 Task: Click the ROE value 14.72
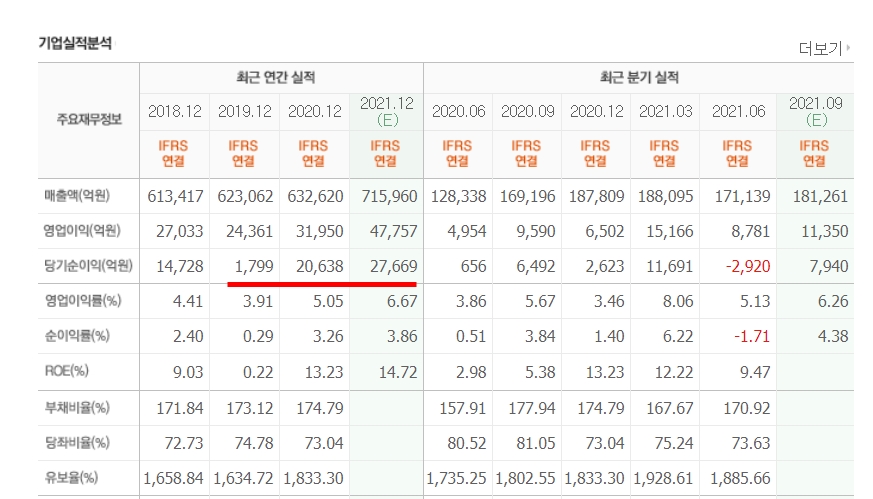pos(398,373)
